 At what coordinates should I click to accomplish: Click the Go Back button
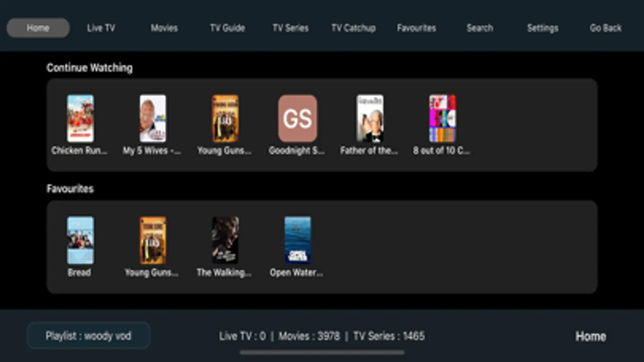tap(606, 28)
